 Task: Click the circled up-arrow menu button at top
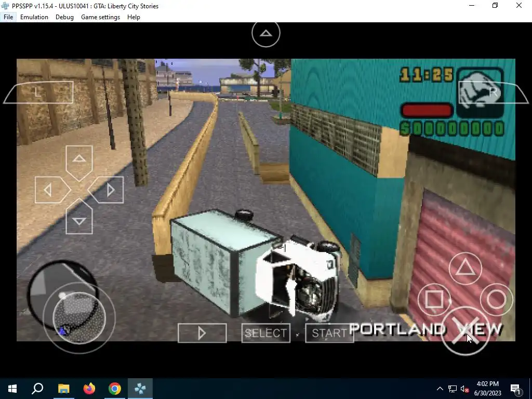click(266, 33)
